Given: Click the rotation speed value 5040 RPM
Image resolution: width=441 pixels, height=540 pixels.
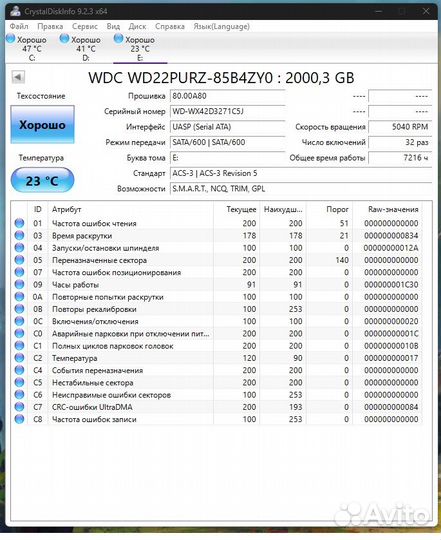Looking at the screenshot, I should [400, 127].
